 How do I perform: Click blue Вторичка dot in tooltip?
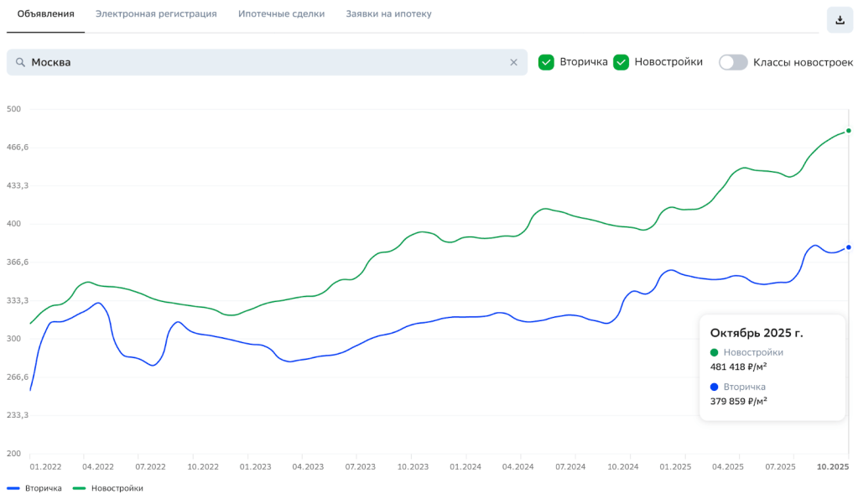coord(714,387)
